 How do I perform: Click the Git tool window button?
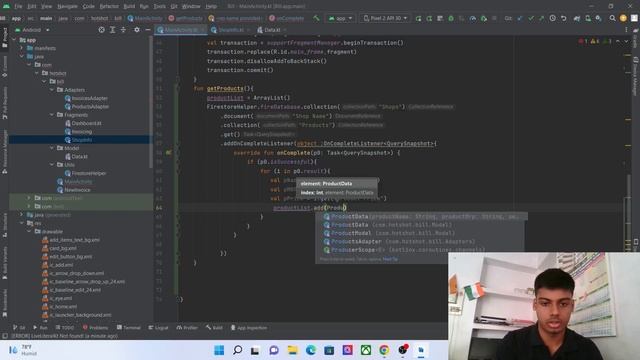pyautogui.click(x=19, y=328)
